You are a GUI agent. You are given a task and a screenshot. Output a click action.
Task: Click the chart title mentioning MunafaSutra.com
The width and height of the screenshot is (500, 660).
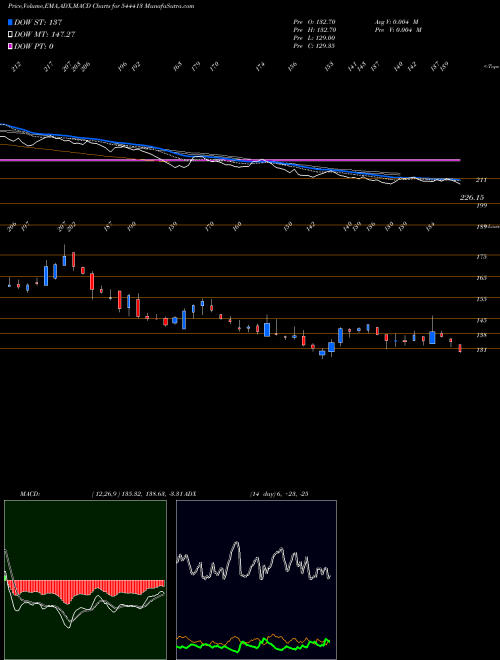[x=101, y=6]
